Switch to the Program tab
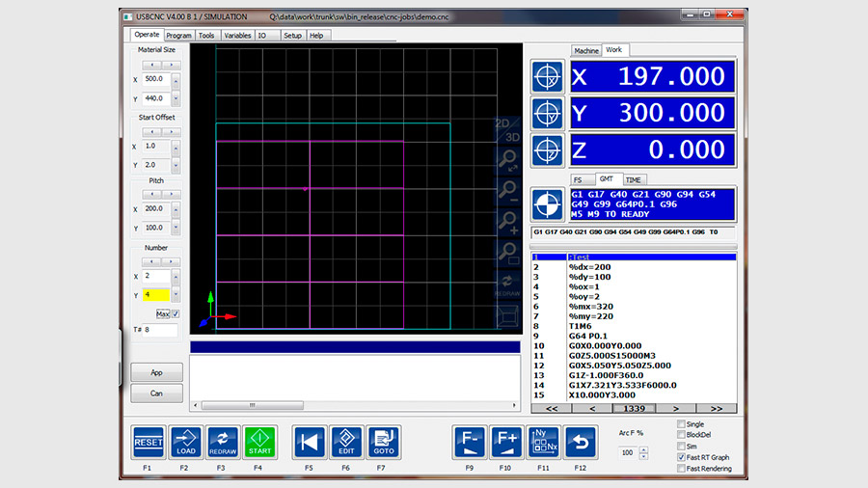The height and width of the screenshot is (488, 868). 178,36
